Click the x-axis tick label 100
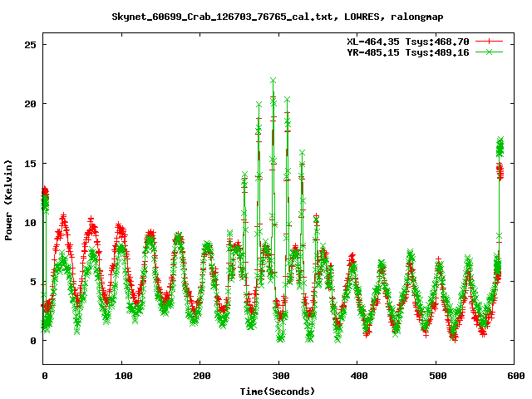Viewport: 532px width, 399px height. [x=123, y=376]
